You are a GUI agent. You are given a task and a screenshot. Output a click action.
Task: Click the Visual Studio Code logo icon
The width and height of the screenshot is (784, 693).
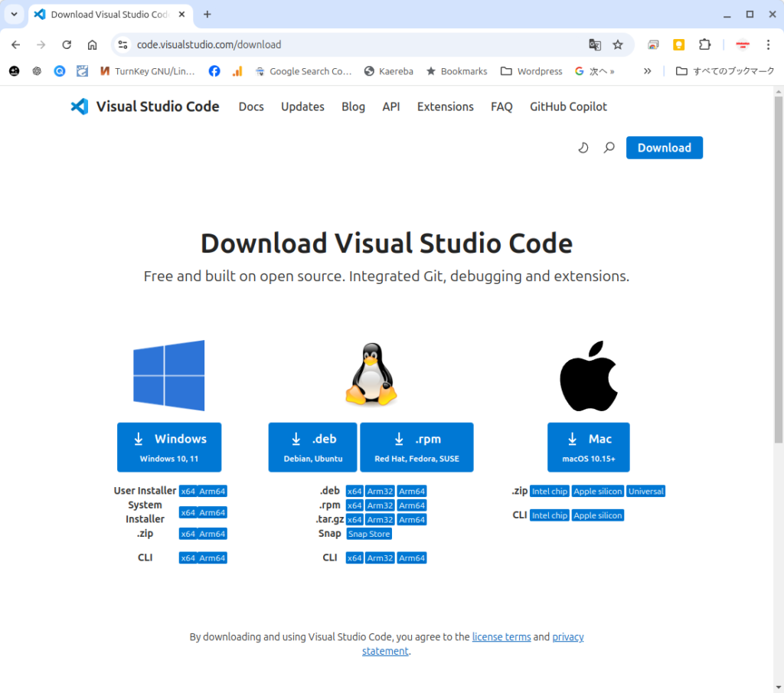pos(79,106)
